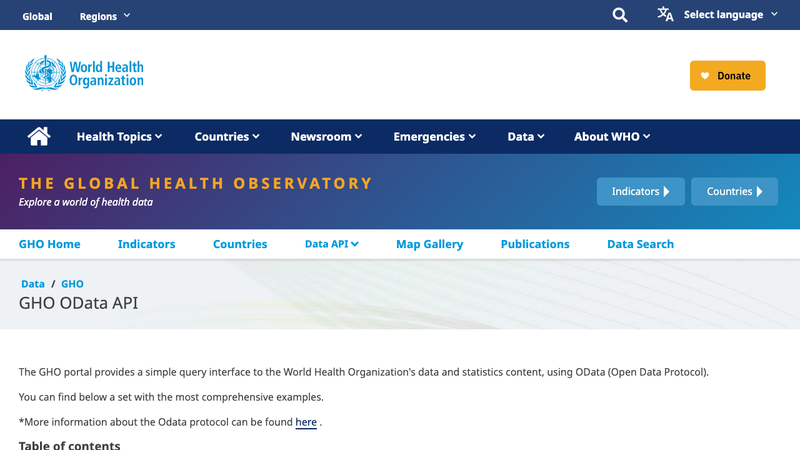Viewport: 800px width, 450px height.
Task: Click the heart icon on Donate
Action: click(705, 76)
